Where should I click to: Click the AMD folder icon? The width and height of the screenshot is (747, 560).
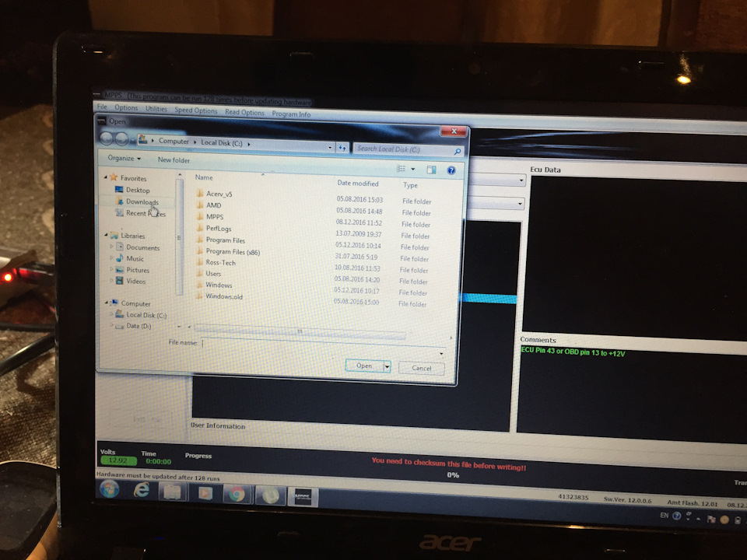pyautogui.click(x=200, y=205)
